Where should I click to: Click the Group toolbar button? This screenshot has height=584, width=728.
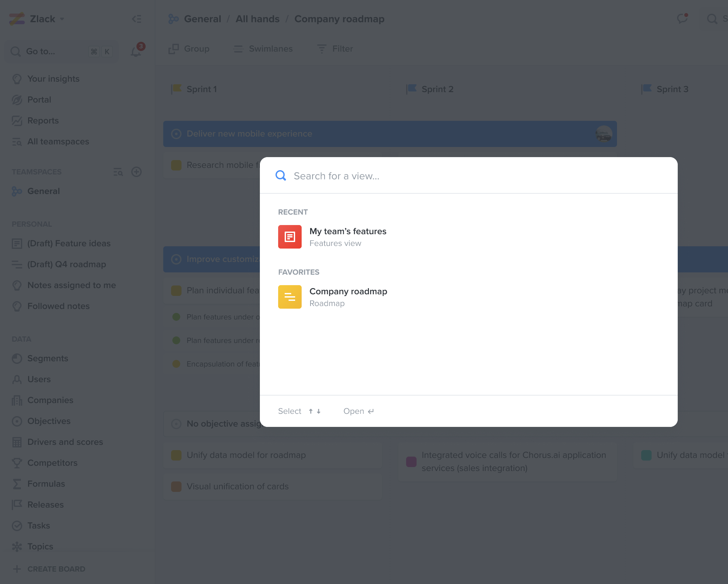pos(189,49)
